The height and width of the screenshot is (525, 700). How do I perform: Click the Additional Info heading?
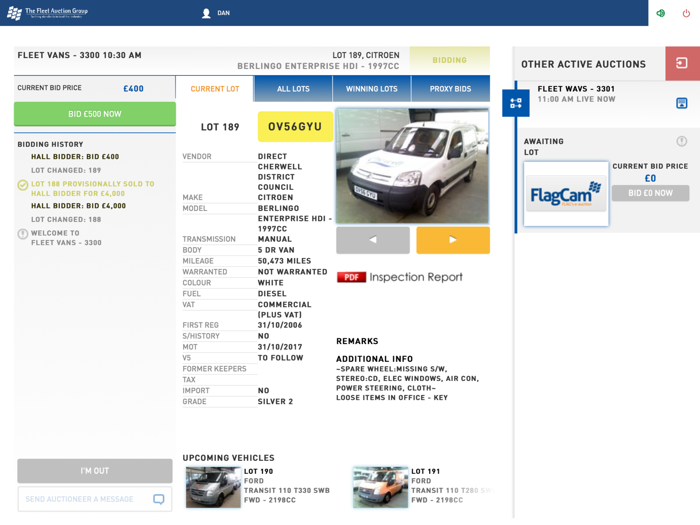(375, 358)
